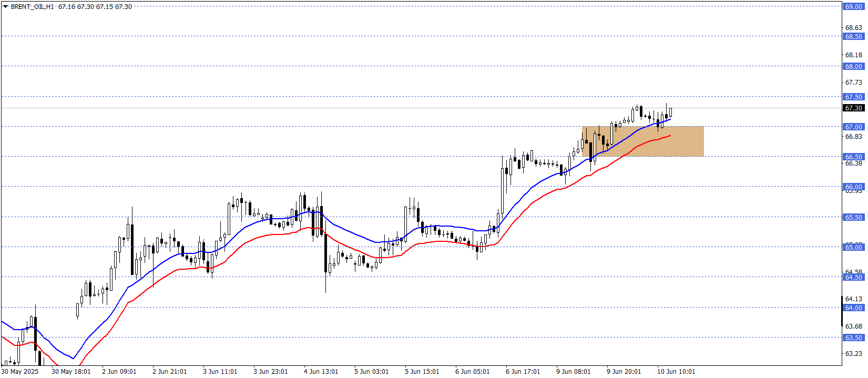Screen dimensions: 868x378
Task: Click the 66.83 price scale value
Action: coord(854,136)
